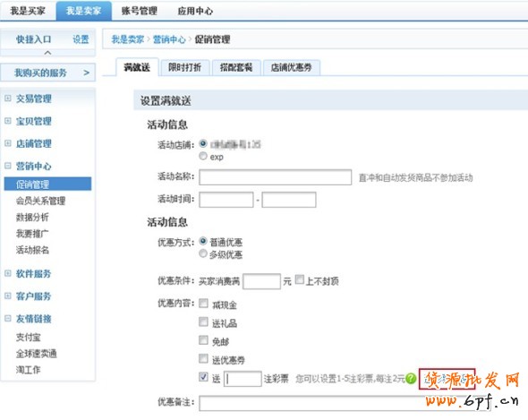Expand the 软件服务 section
Image resolution: width=528 pixels, height=420 pixels.
click(x=8, y=273)
